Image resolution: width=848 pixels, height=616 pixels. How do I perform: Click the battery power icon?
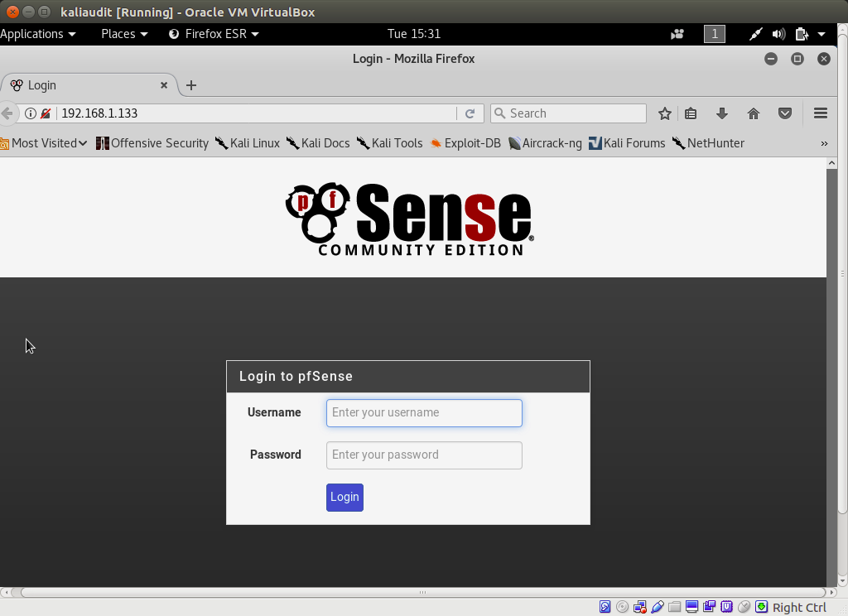click(x=802, y=34)
